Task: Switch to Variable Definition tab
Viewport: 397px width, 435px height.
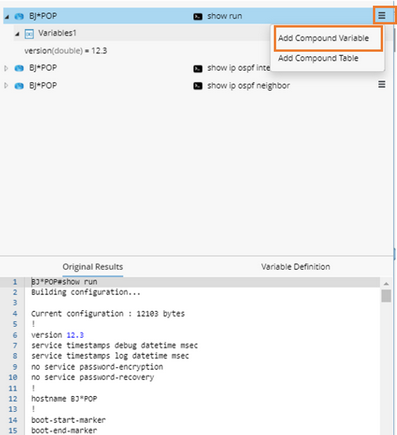Action: 295,267
